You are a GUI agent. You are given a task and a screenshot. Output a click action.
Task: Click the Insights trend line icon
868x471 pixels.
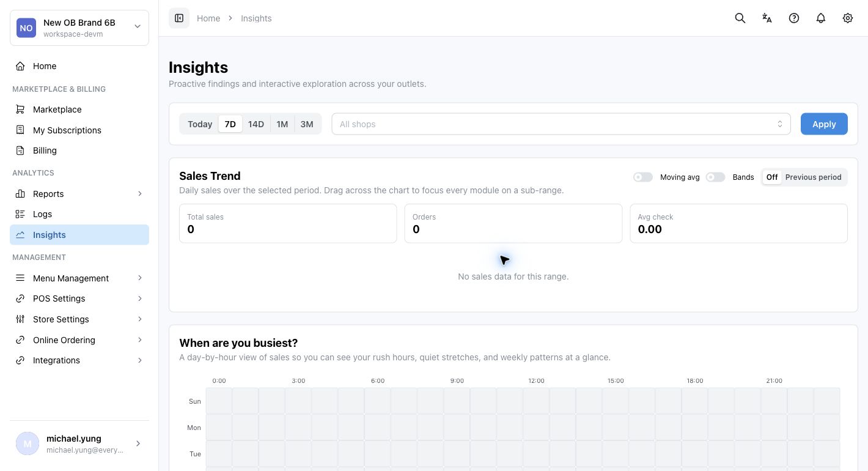pos(20,235)
